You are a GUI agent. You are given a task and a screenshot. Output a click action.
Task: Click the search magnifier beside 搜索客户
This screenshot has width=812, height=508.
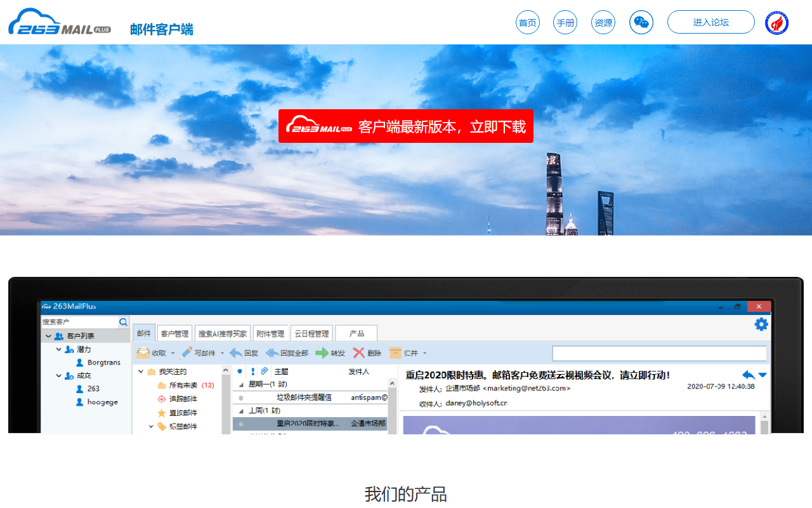(124, 322)
